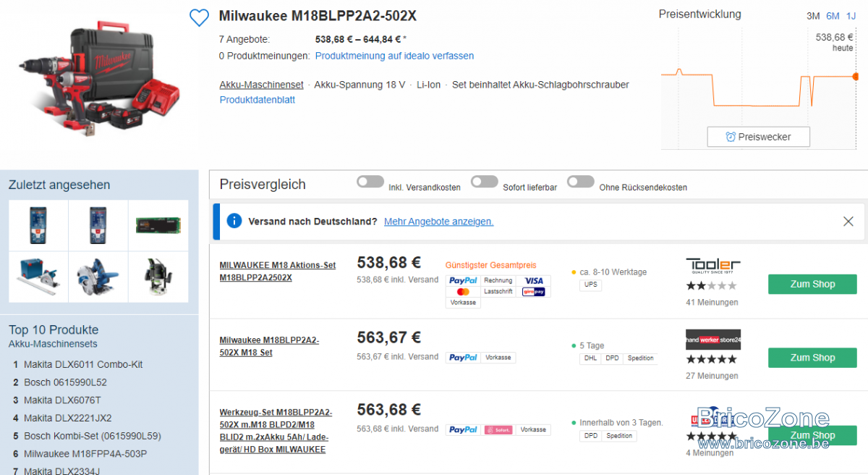Open second recently viewed laser measure thumbnail
Image resolution: width=868 pixels, height=475 pixels.
click(98, 225)
